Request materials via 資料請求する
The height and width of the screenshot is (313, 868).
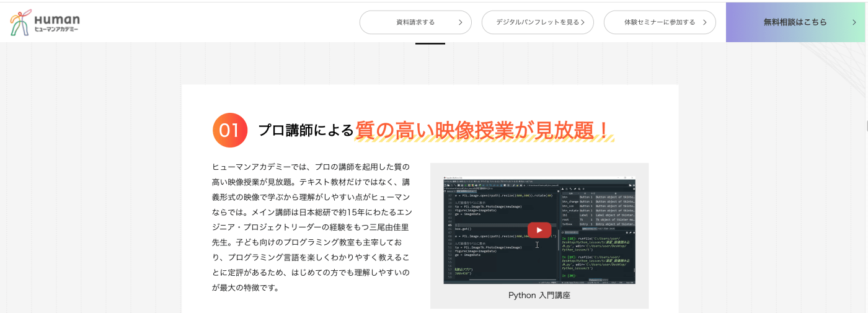click(x=415, y=22)
